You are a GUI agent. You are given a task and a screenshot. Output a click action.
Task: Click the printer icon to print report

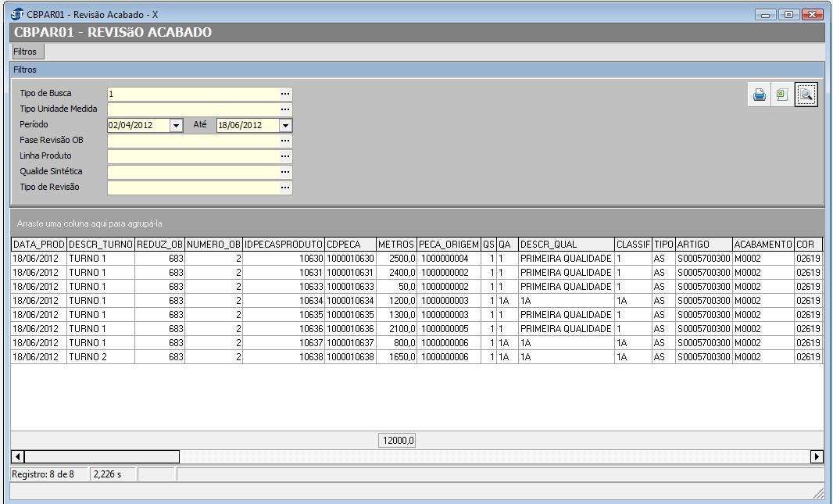coord(759,95)
